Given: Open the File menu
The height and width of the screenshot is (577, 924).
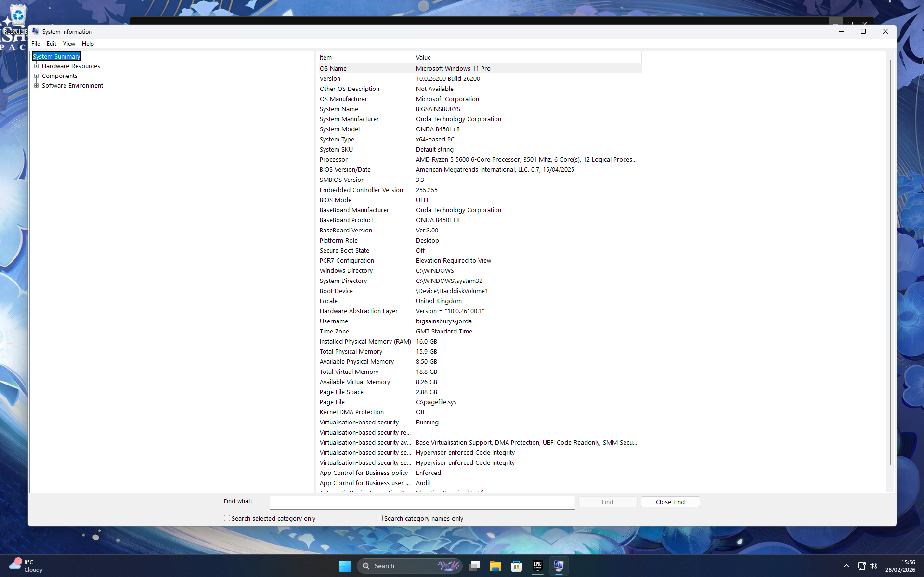Looking at the screenshot, I should pyautogui.click(x=36, y=44).
